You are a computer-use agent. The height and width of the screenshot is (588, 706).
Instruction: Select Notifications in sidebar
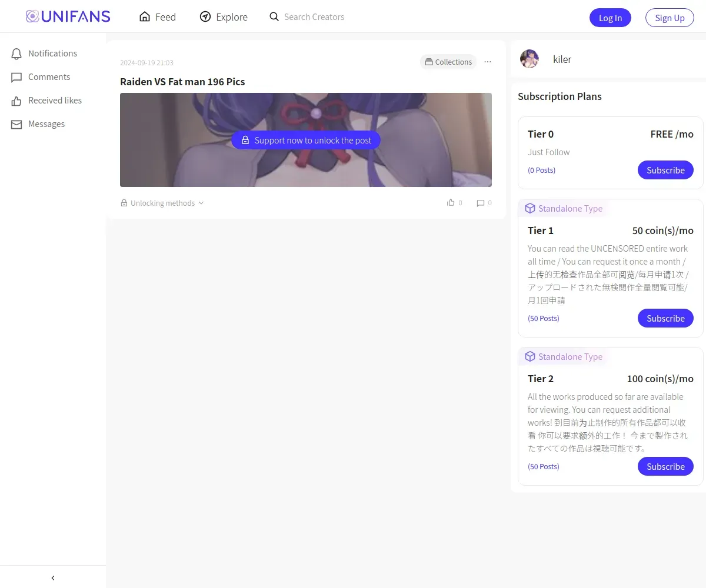coord(53,54)
